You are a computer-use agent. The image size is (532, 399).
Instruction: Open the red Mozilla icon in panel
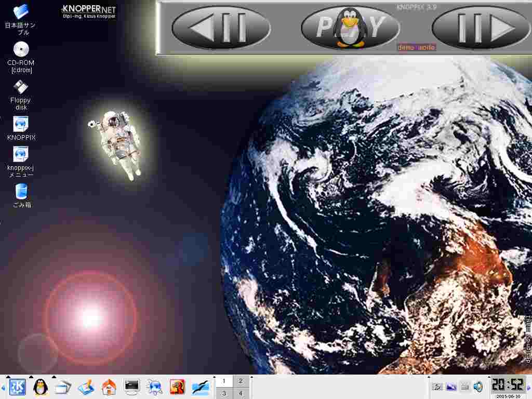[x=178, y=387]
